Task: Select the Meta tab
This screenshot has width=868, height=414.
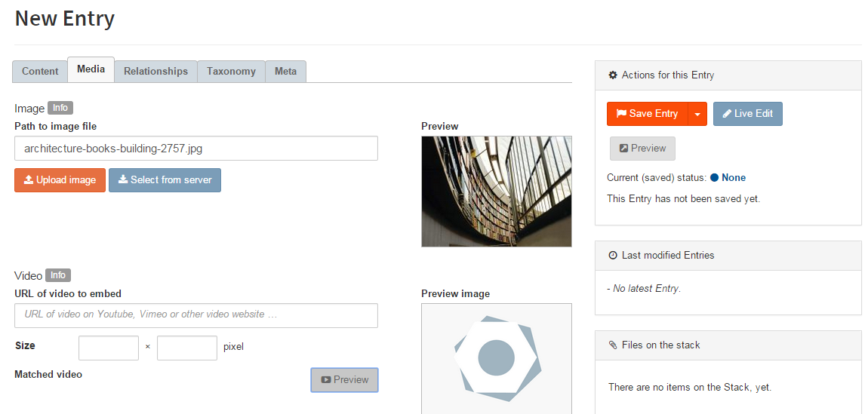Action: pos(285,72)
